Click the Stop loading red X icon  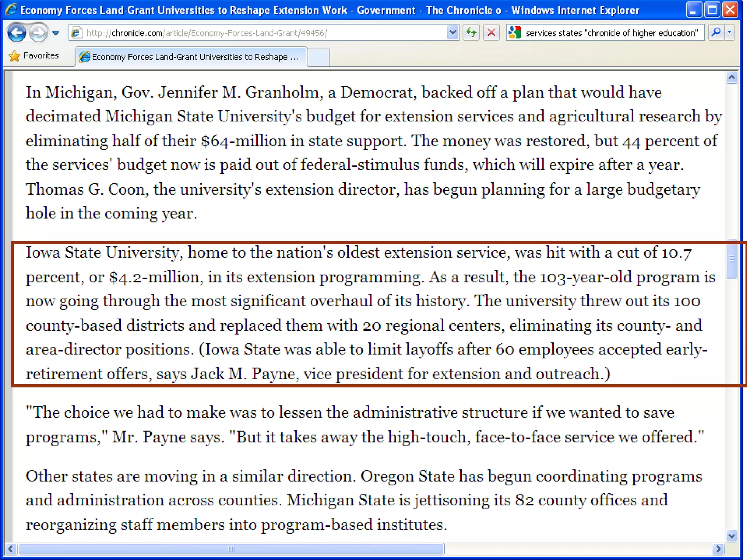[491, 33]
